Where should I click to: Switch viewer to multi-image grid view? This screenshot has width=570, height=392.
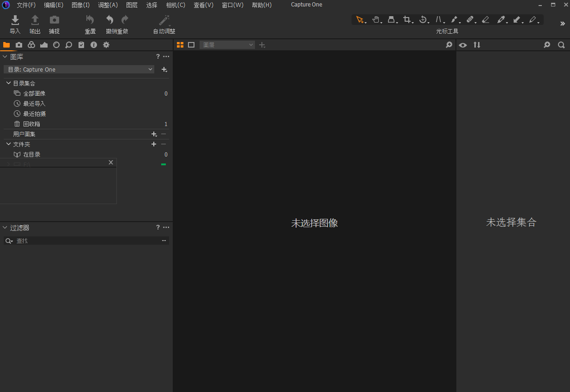pyautogui.click(x=180, y=45)
